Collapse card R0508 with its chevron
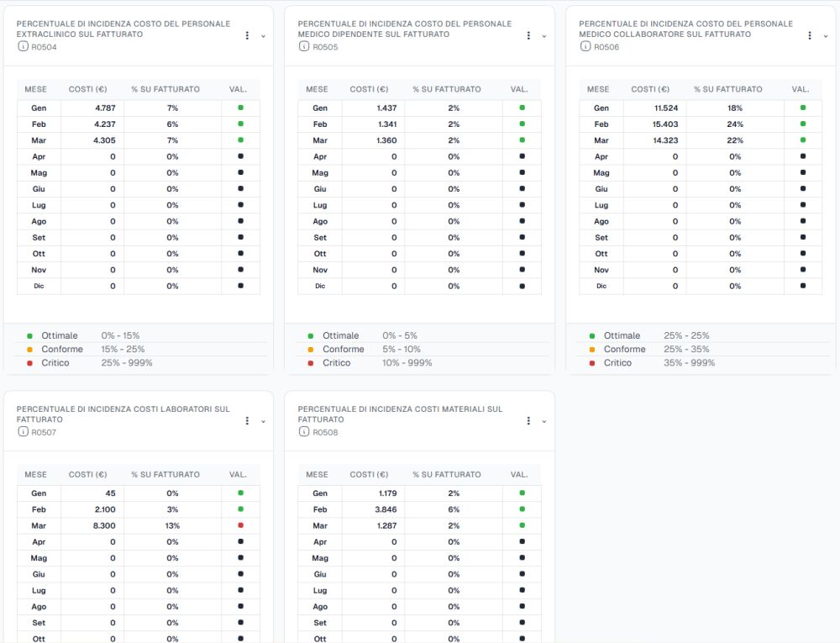The width and height of the screenshot is (840, 643). (544, 422)
